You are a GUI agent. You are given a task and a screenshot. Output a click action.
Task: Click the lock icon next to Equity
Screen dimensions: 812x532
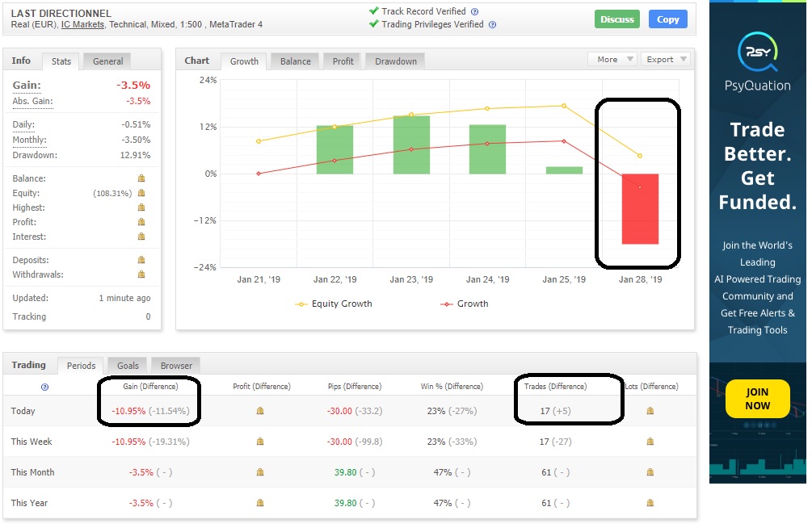(x=141, y=193)
